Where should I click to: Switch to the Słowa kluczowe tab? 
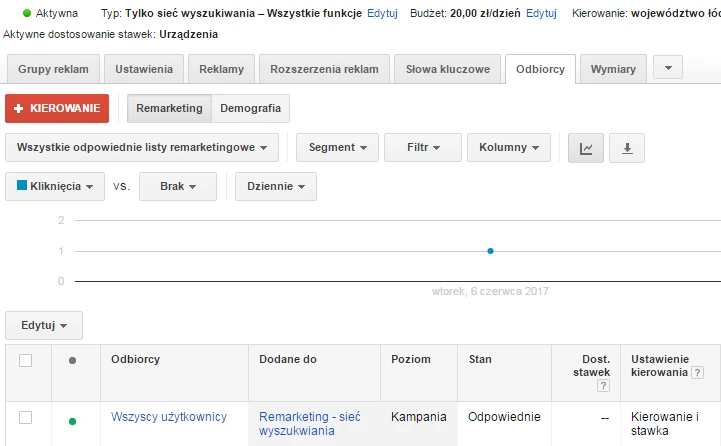[447, 69]
